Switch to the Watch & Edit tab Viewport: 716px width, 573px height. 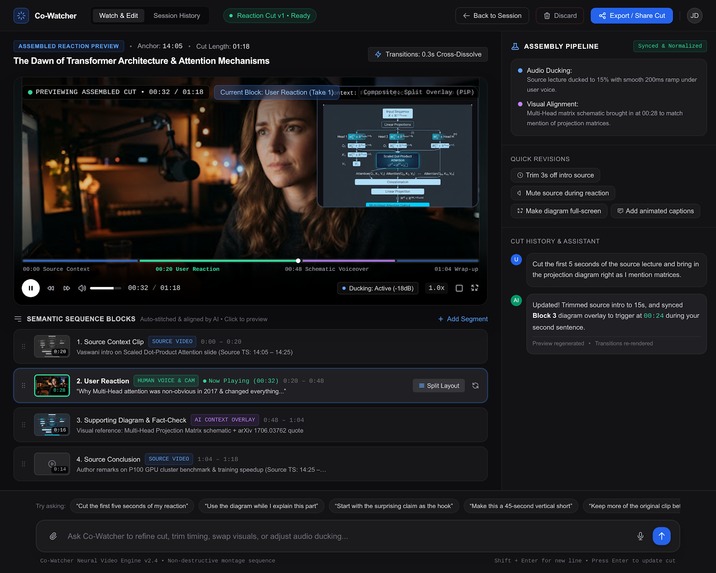tap(118, 16)
